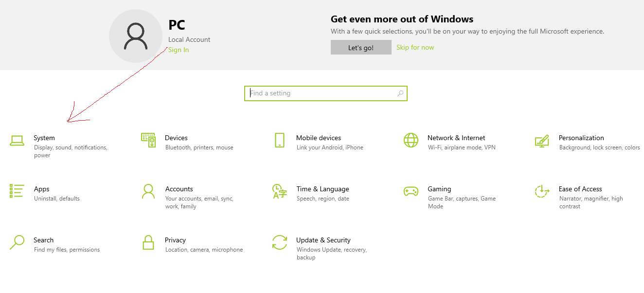Open the Apps list icon
The image size is (644, 293).
click(x=17, y=191)
